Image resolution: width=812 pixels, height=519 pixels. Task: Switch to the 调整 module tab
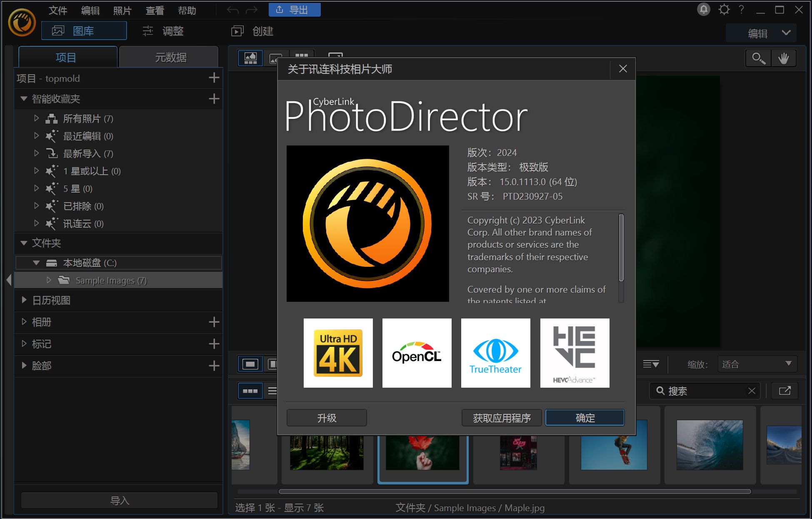pyautogui.click(x=163, y=31)
